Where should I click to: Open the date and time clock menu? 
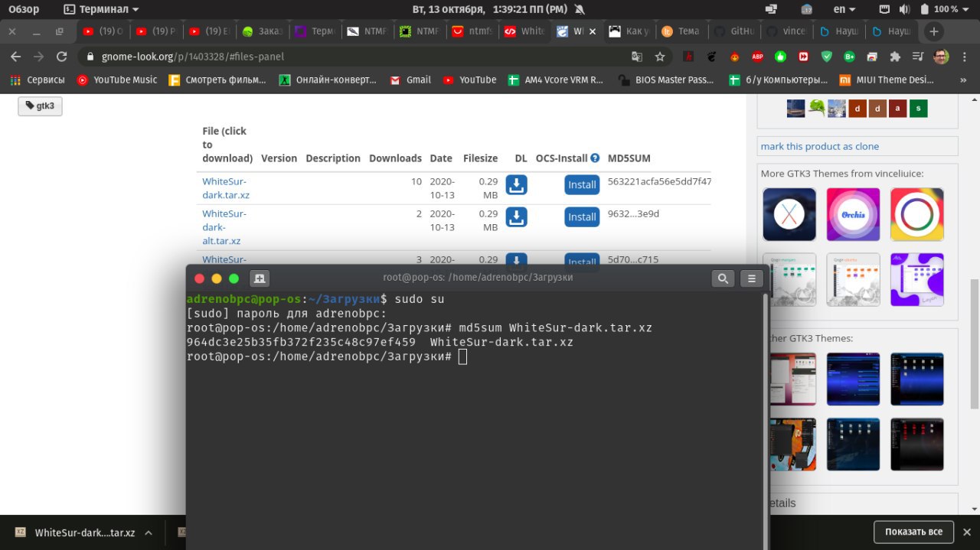[490, 9]
